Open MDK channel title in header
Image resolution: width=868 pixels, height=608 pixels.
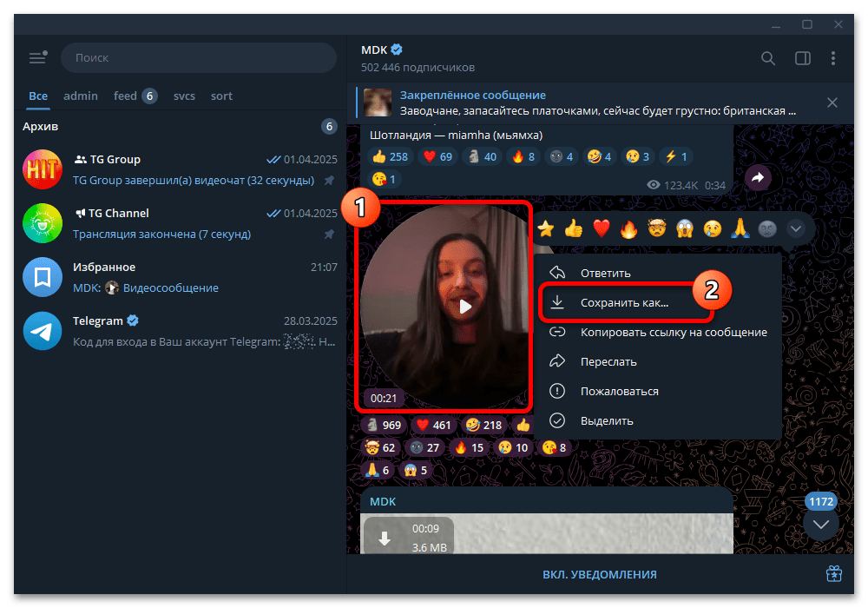click(x=375, y=50)
